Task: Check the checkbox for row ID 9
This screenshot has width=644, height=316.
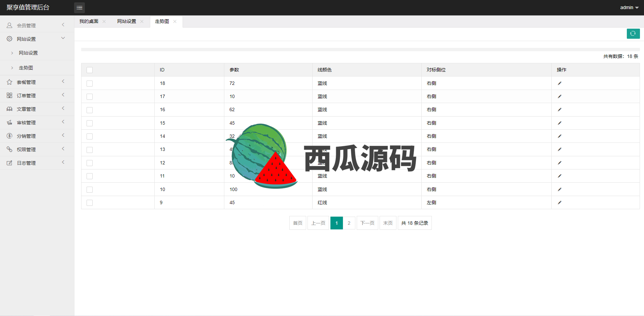Action: (90, 203)
